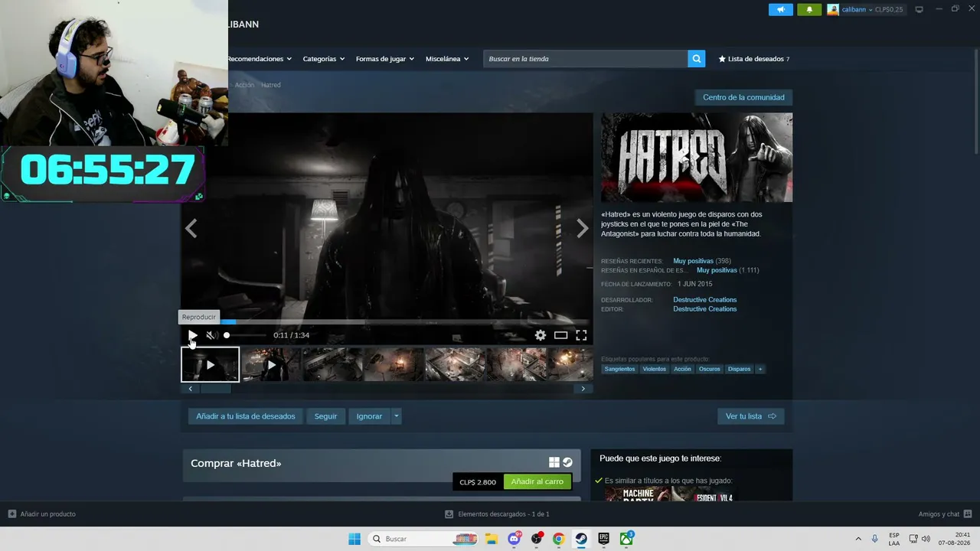Play the Hatred trailer video
The height and width of the screenshot is (551, 980).
click(192, 335)
